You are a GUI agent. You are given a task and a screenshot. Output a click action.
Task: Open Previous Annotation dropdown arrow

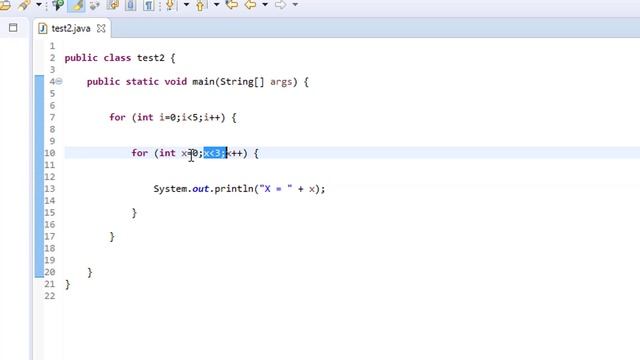click(216, 5)
